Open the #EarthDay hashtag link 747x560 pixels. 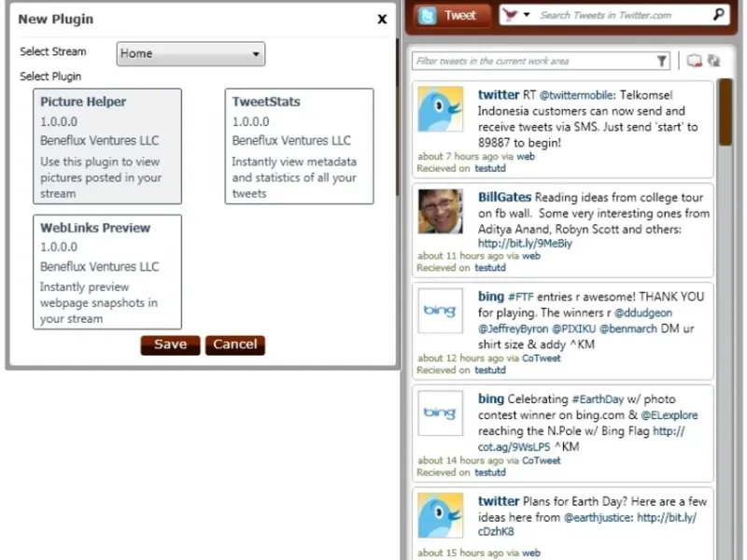pos(598,399)
